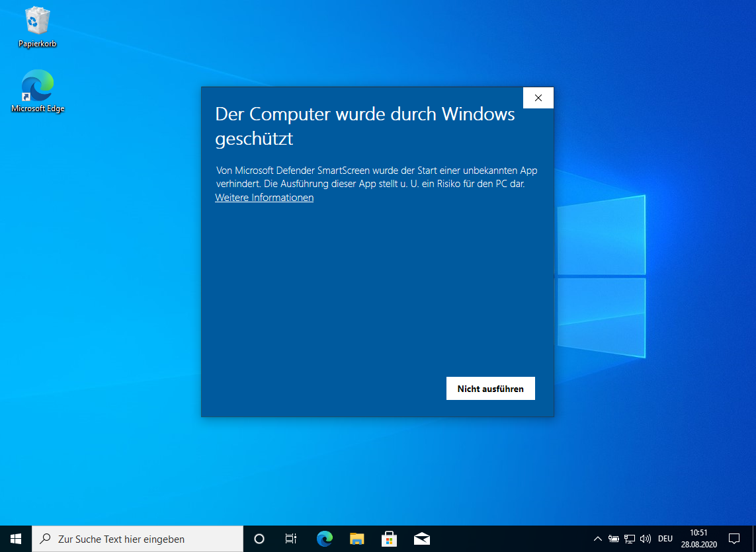Open the 'Weitere Informationen' link

pyautogui.click(x=264, y=198)
